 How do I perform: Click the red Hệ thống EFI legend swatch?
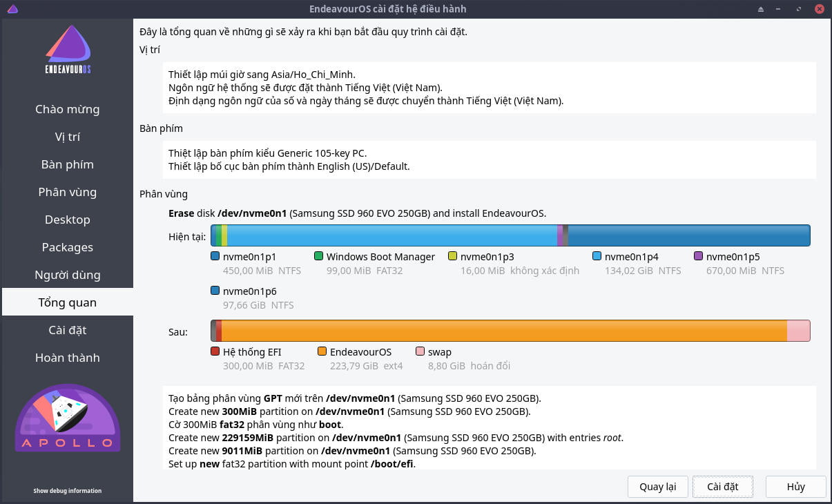tap(215, 351)
